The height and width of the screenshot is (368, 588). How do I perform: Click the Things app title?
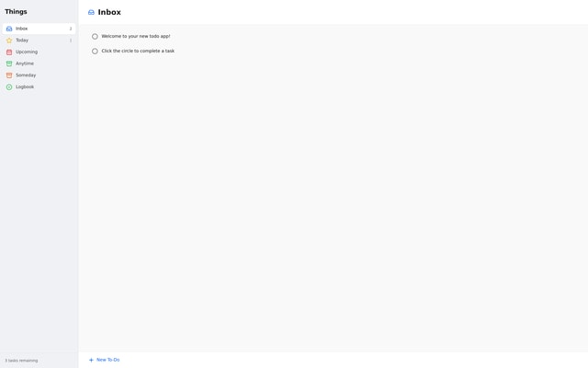[x=16, y=12]
